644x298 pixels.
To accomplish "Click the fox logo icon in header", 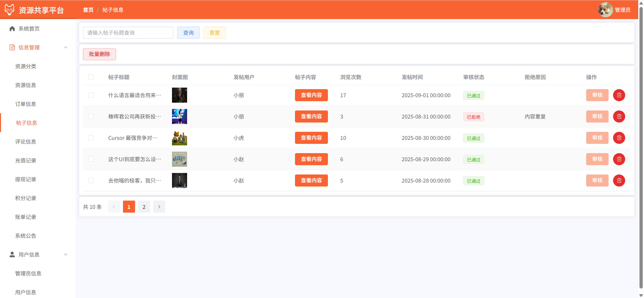I will pos(10,10).
